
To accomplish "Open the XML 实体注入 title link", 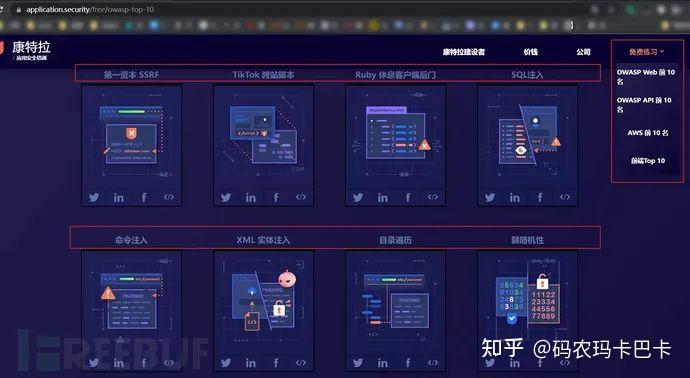I will point(263,240).
